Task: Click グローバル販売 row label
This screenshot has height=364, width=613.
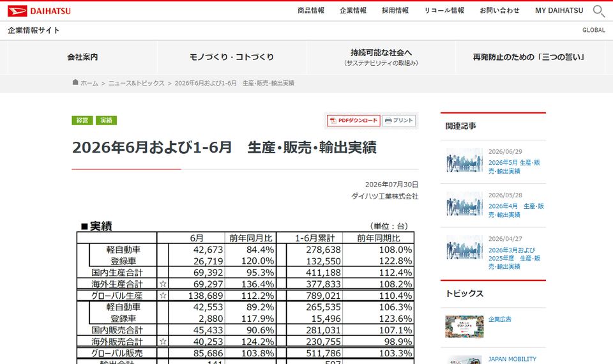Action: point(117,353)
